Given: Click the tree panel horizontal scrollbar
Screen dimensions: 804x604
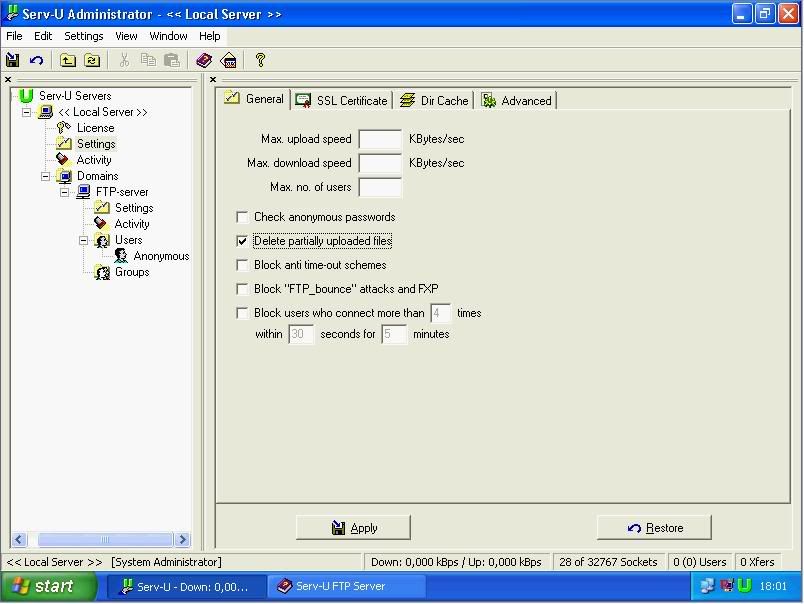Looking at the screenshot, I should point(100,540).
